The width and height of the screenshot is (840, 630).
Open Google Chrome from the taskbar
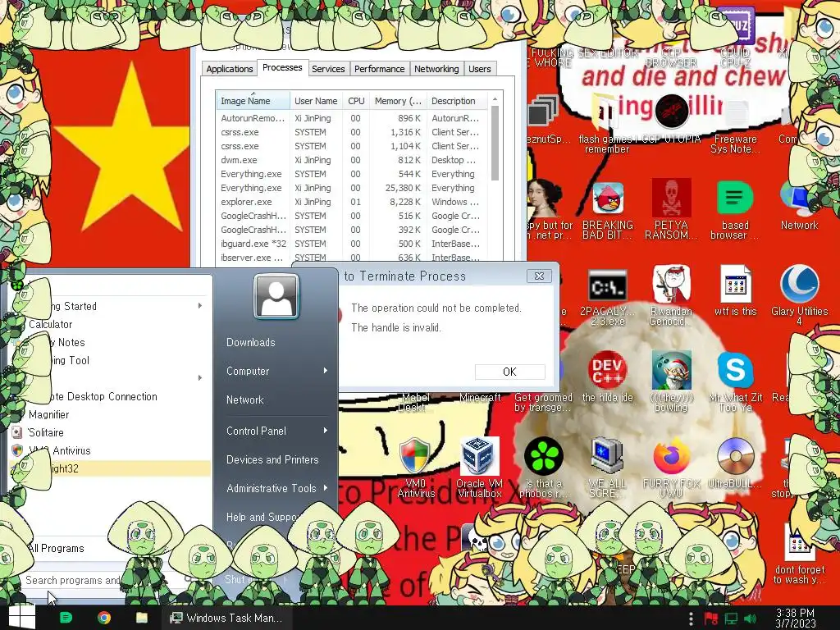point(104,618)
